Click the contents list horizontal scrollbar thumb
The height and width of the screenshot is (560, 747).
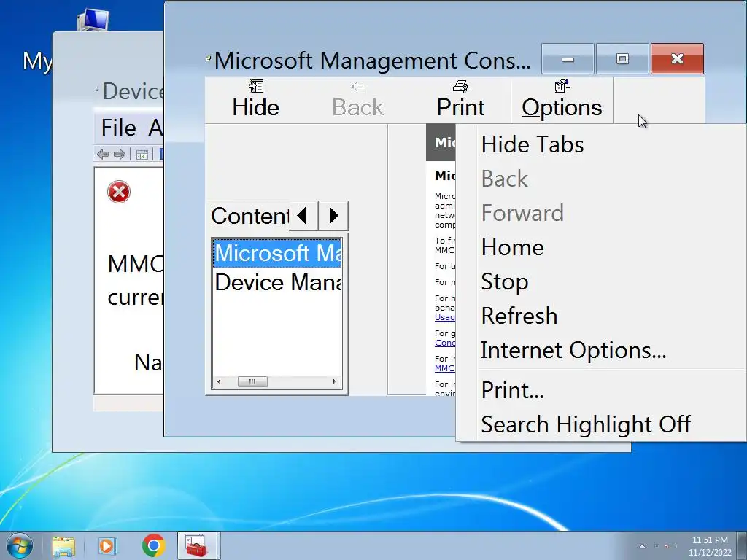coord(252,381)
